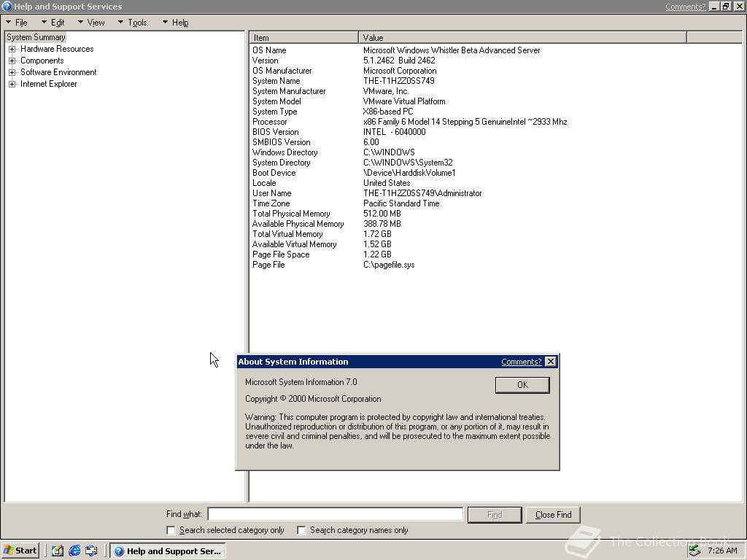Minimize the Help and Support Services window
Screen dimensions: 747x560
(713, 7)
